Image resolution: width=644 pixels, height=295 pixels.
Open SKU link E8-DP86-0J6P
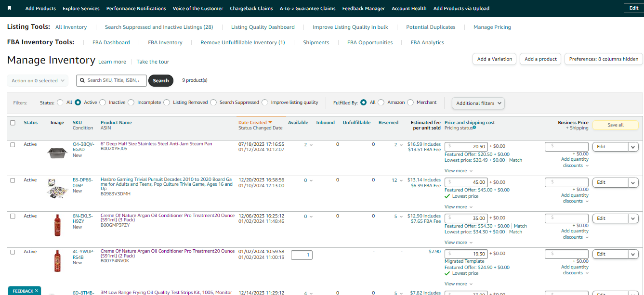(x=84, y=182)
